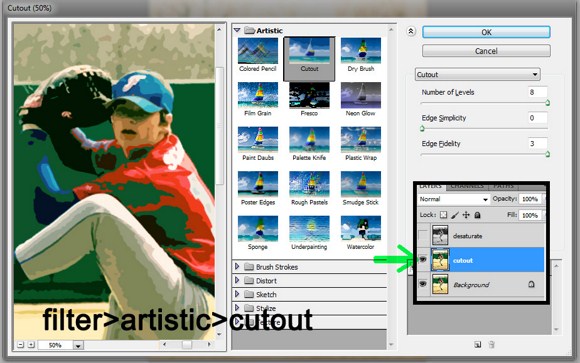Click the Cancel button
Image resolution: width=580 pixels, height=363 pixels.
click(486, 51)
